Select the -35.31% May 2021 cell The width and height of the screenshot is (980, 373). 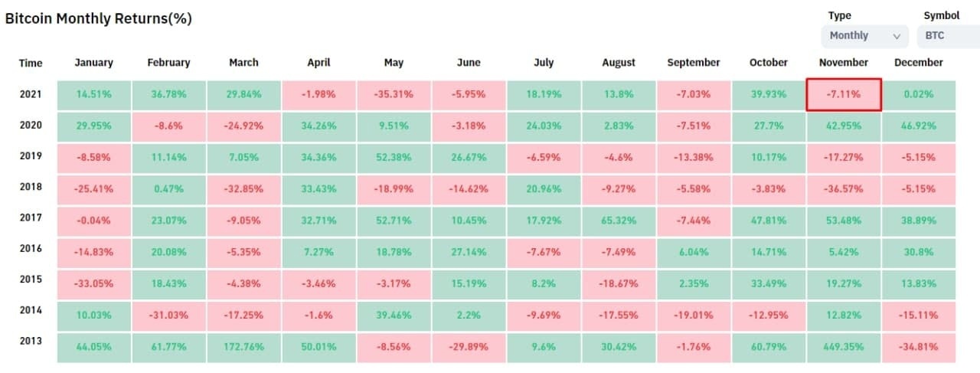pos(394,95)
